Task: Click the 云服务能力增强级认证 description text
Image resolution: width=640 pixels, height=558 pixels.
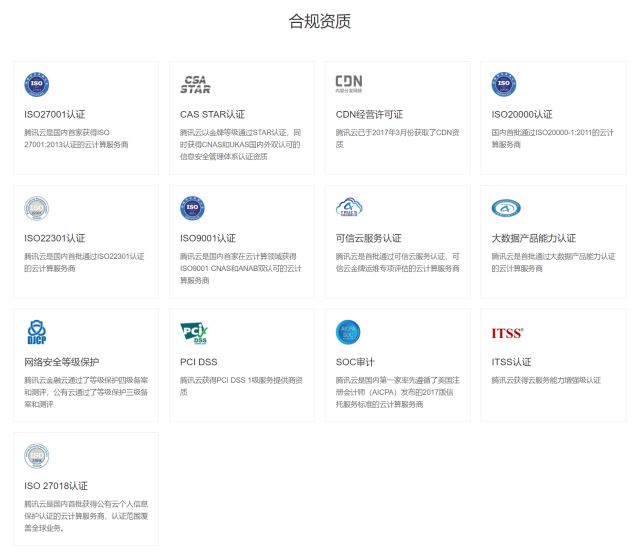Action: [546, 380]
